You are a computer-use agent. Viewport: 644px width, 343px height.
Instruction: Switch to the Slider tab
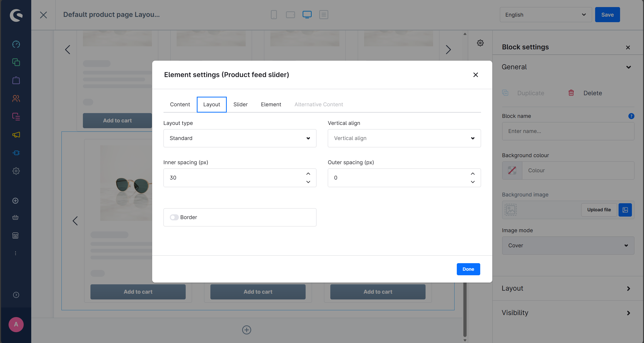240,105
